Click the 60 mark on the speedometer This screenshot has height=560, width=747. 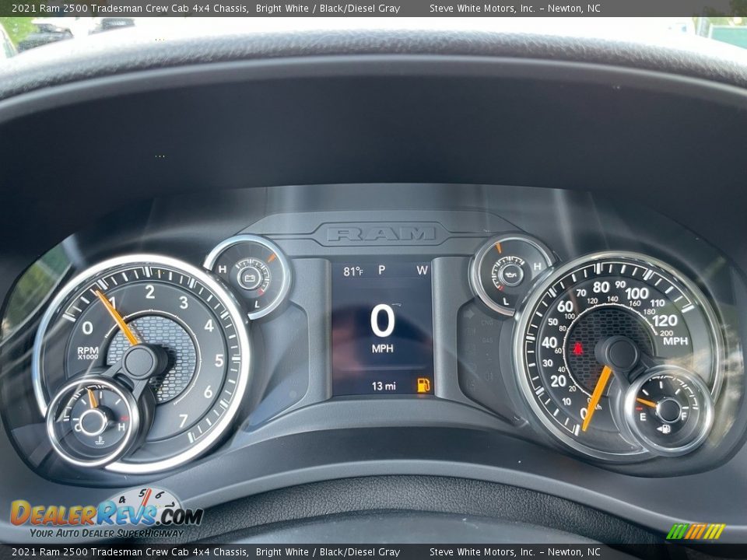pyautogui.click(x=565, y=306)
